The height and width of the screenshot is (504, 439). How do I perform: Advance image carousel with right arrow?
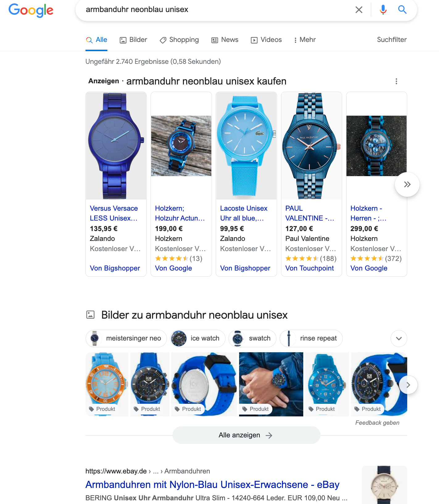tap(408, 385)
